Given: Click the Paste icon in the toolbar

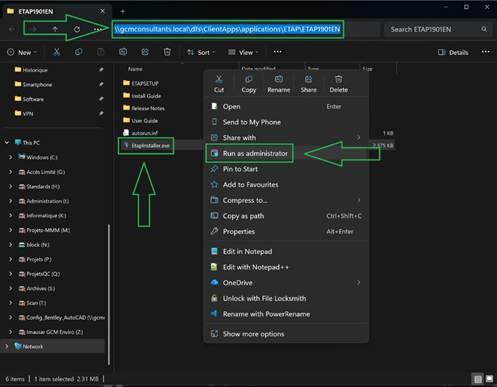Looking at the screenshot, I should (100, 52).
